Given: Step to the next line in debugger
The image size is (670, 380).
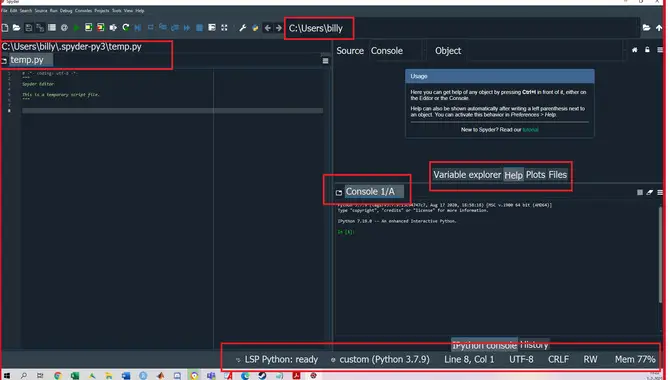Looking at the screenshot, I should [150, 28].
